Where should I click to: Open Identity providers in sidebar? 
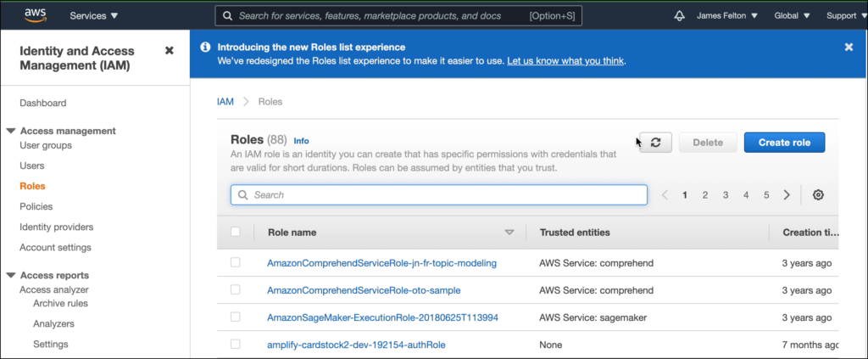pyautogui.click(x=57, y=227)
